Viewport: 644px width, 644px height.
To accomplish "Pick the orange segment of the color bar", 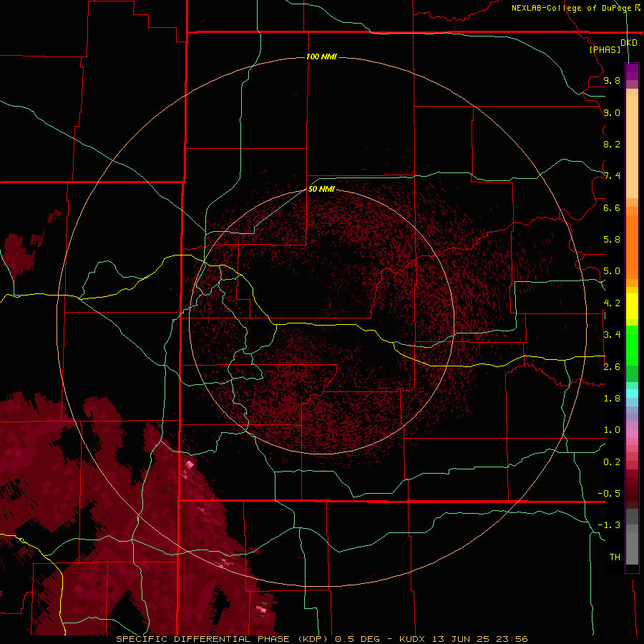I will click(x=632, y=246).
